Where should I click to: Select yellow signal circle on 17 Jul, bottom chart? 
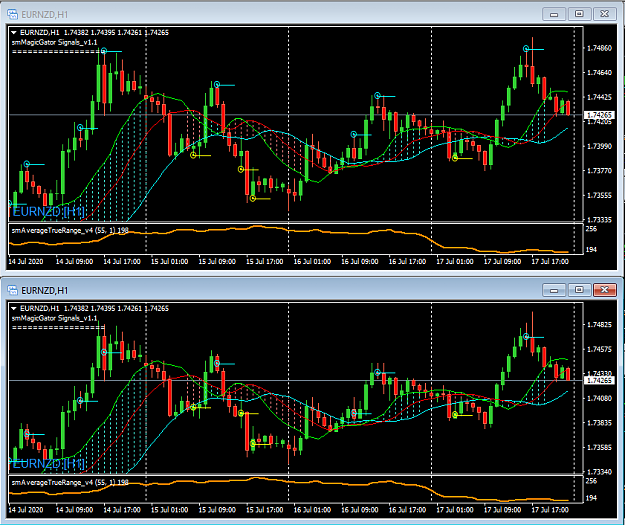(455, 415)
